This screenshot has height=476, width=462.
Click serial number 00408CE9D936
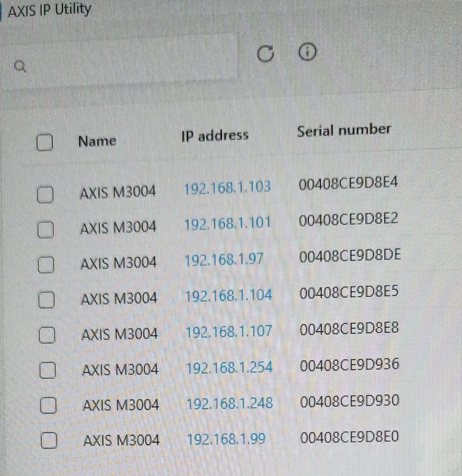[350, 365]
